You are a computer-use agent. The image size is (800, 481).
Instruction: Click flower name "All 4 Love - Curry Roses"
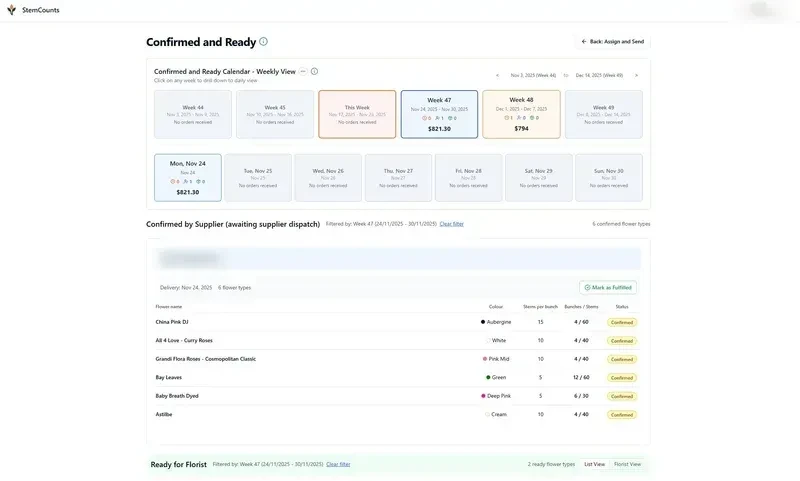click(184, 340)
